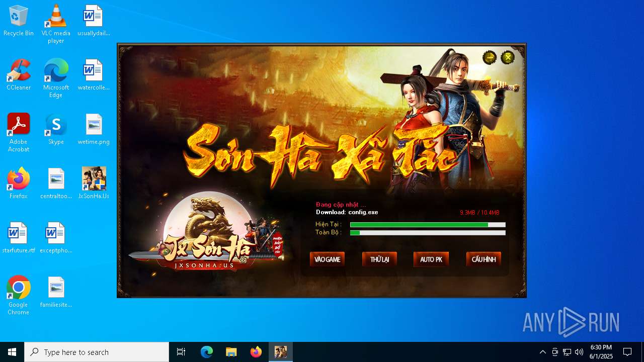The image size is (644, 362).
Task: Select the VLC media player shortcut
Action: (56, 24)
